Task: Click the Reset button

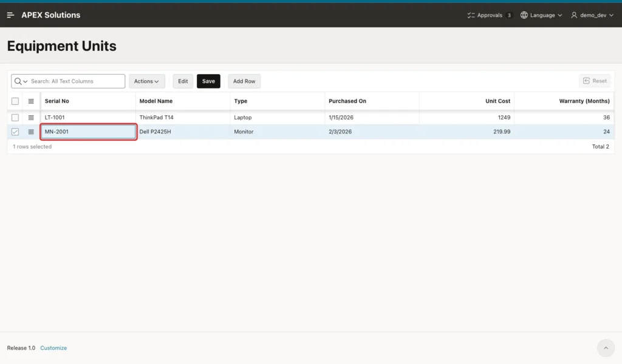Action: 595,81
